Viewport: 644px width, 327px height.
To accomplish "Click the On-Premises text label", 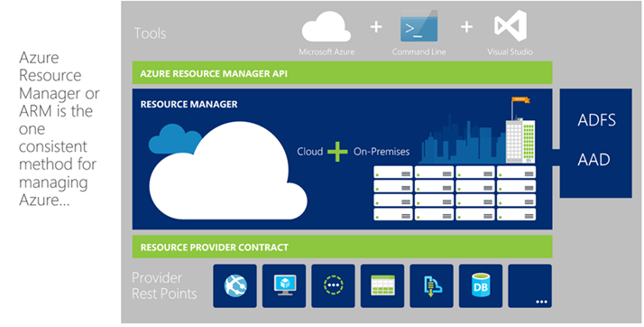I will pyautogui.click(x=382, y=152).
